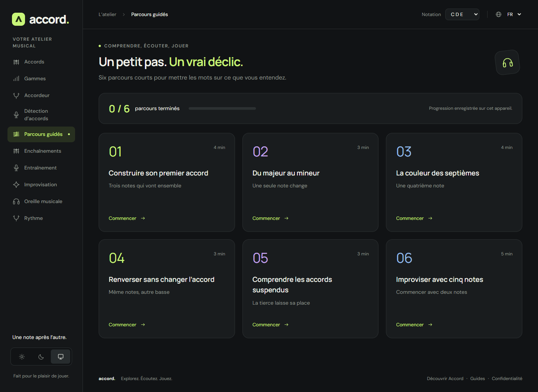Viewport: 538px width, 392px height.
Task: Switch to dark theme moon icon
Action: point(41,357)
